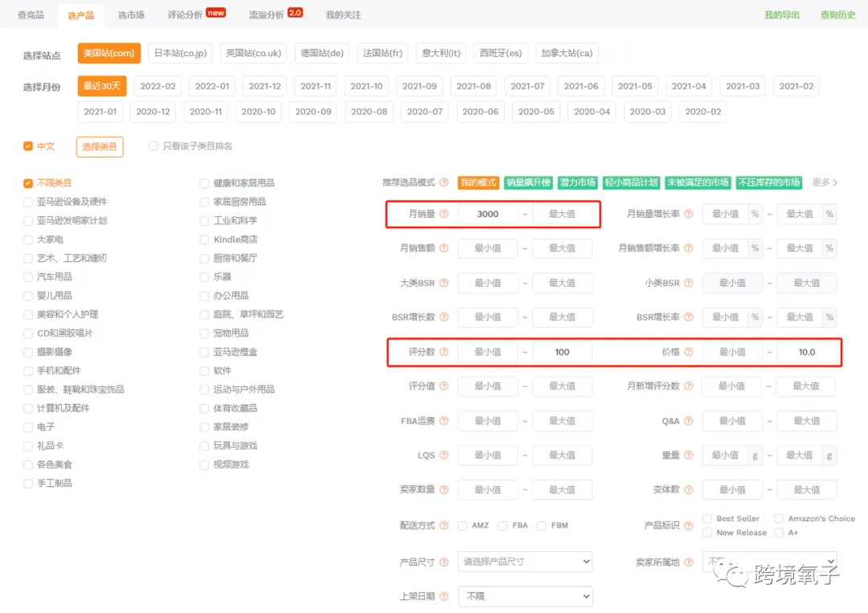
Task: Click the 月销量 maximum value field
Action: [562, 214]
